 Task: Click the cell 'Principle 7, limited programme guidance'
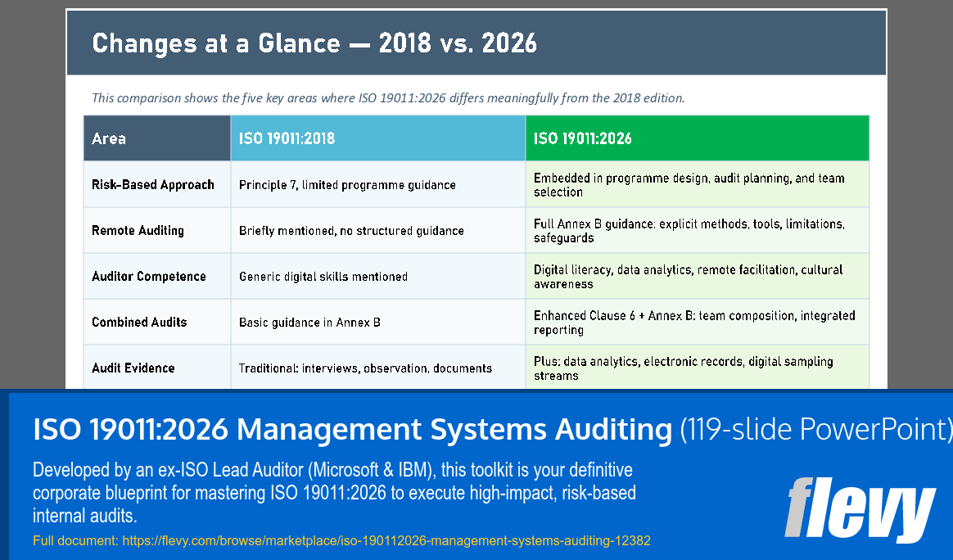(x=378, y=185)
